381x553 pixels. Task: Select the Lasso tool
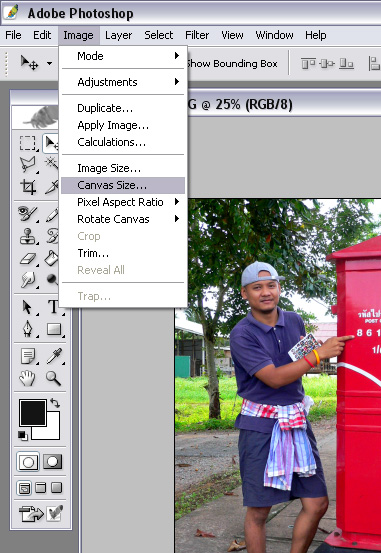pos(28,165)
